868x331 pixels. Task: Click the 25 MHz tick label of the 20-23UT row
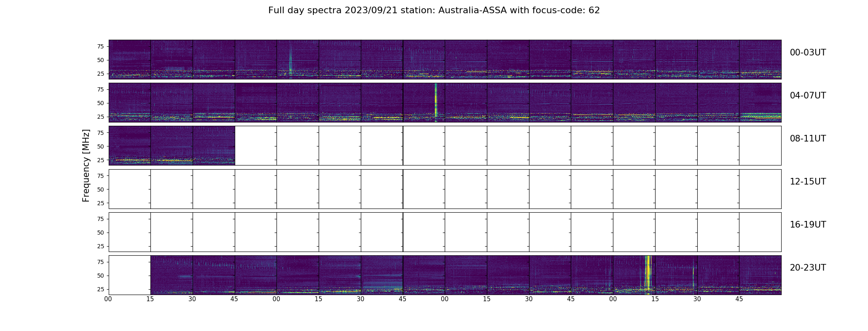(x=100, y=289)
